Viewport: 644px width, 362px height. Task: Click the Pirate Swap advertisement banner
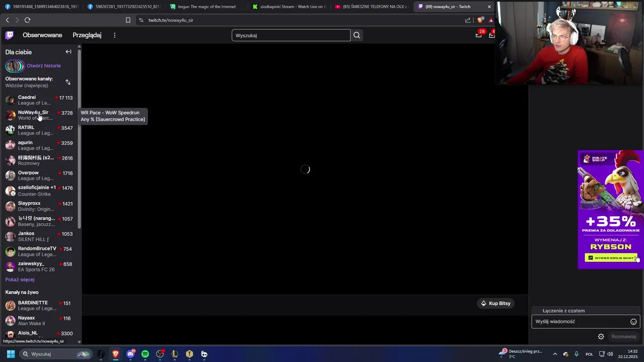[610, 210]
